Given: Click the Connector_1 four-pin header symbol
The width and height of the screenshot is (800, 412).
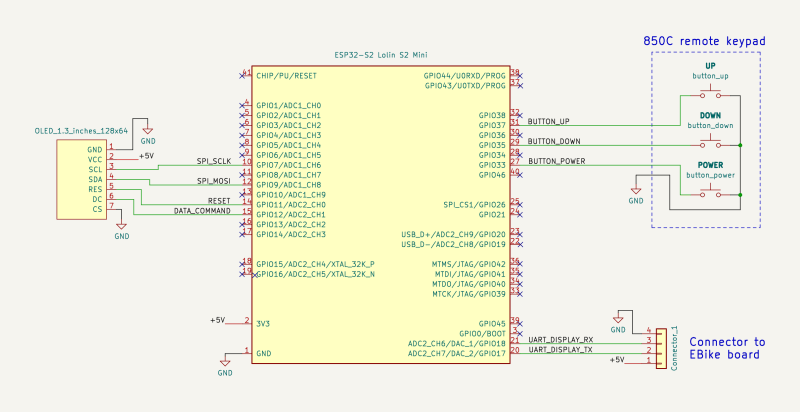Looking at the screenshot, I should click(661, 348).
